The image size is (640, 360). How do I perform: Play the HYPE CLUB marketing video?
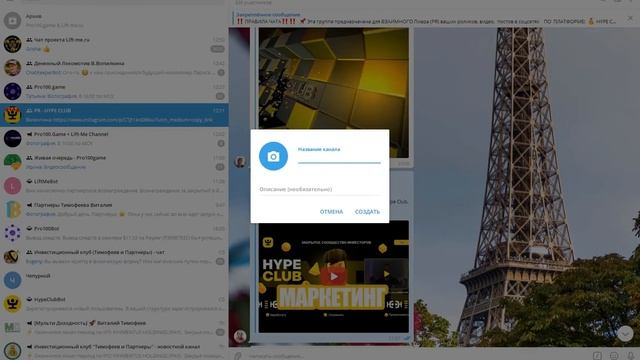pyautogui.click(x=333, y=276)
